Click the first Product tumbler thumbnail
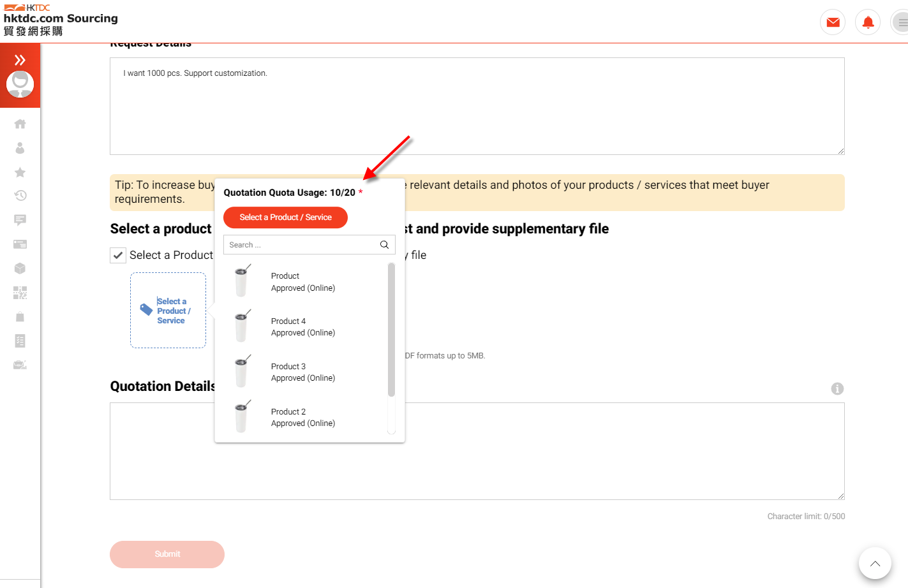This screenshot has width=908, height=588. click(x=241, y=281)
